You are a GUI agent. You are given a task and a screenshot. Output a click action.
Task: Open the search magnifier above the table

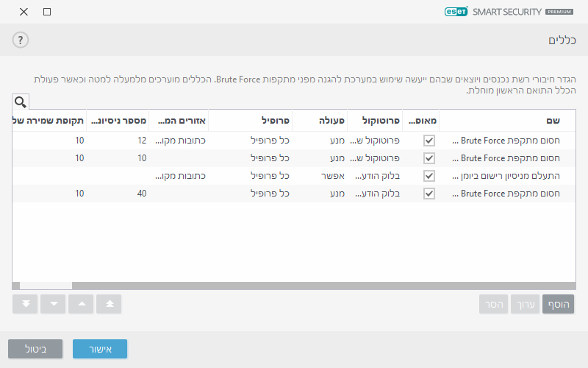[21, 102]
